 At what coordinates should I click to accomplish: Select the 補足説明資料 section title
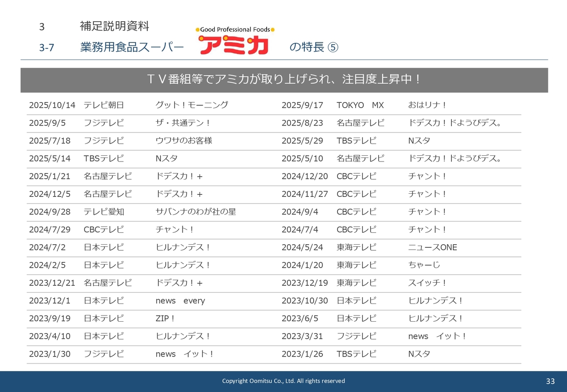pos(114,27)
